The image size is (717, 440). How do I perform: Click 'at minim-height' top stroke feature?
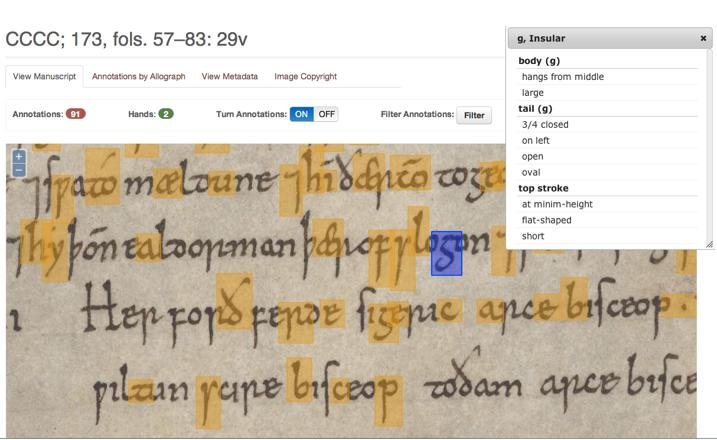tap(607, 204)
